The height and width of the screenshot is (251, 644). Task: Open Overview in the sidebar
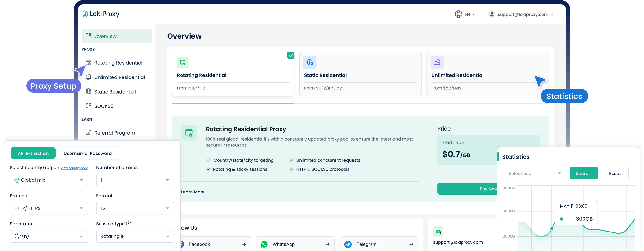[117, 36]
